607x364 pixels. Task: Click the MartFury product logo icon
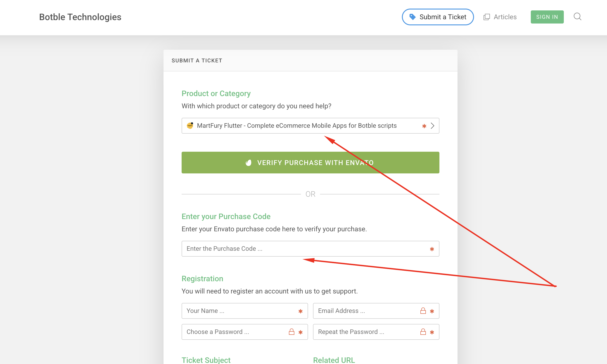click(x=190, y=125)
